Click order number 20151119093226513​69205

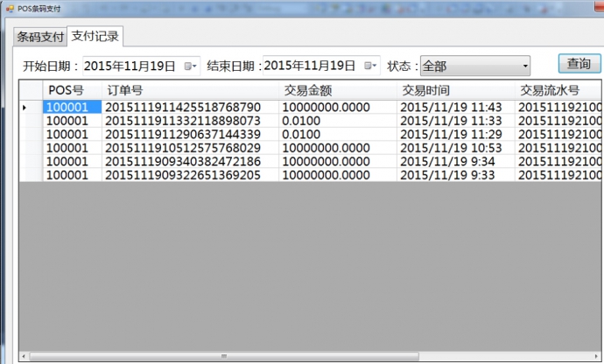pos(183,175)
